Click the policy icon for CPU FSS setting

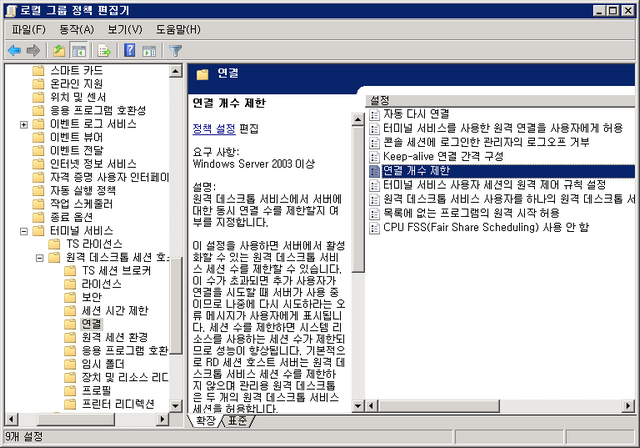click(374, 228)
